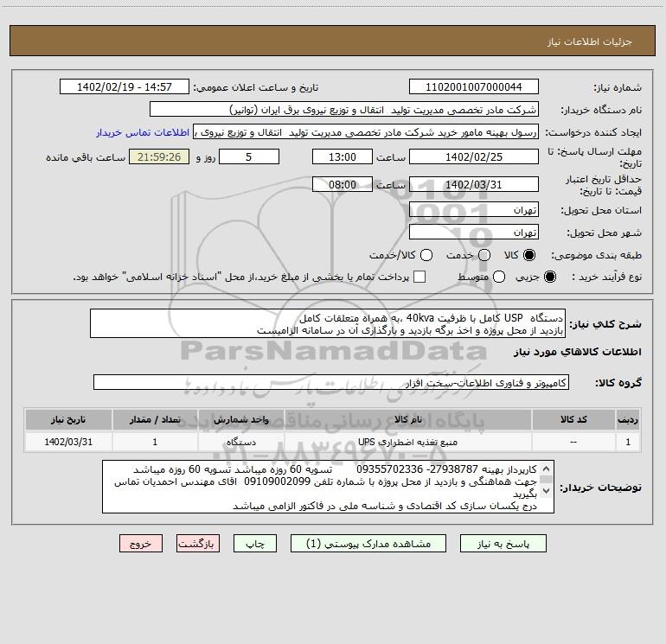Click the شماره نیاز field 1102001007000044
Viewport: 666px width, 644px height.
474,86
